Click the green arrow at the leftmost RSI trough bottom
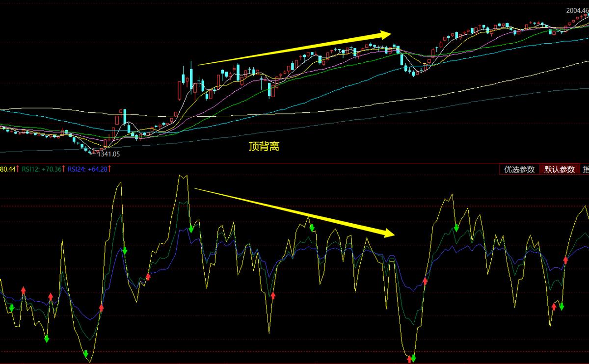Viewport: 589px width, 364px height. (x=86, y=354)
